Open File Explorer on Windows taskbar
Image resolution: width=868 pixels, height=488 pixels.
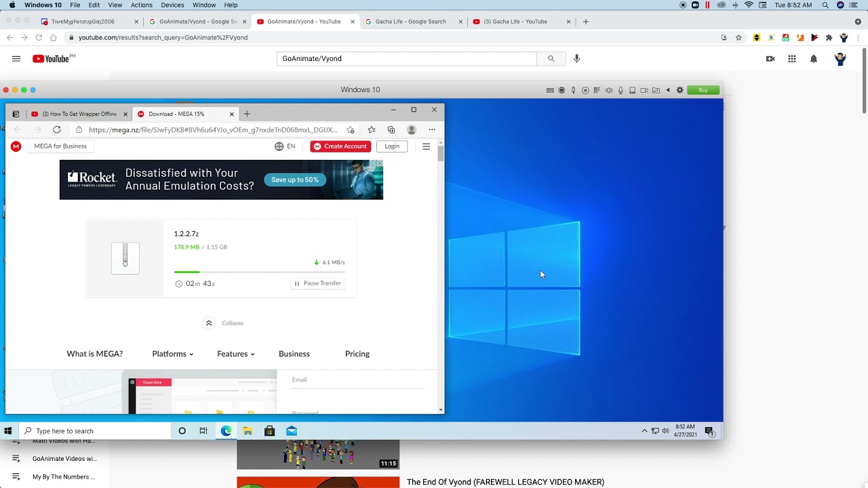[x=248, y=431]
